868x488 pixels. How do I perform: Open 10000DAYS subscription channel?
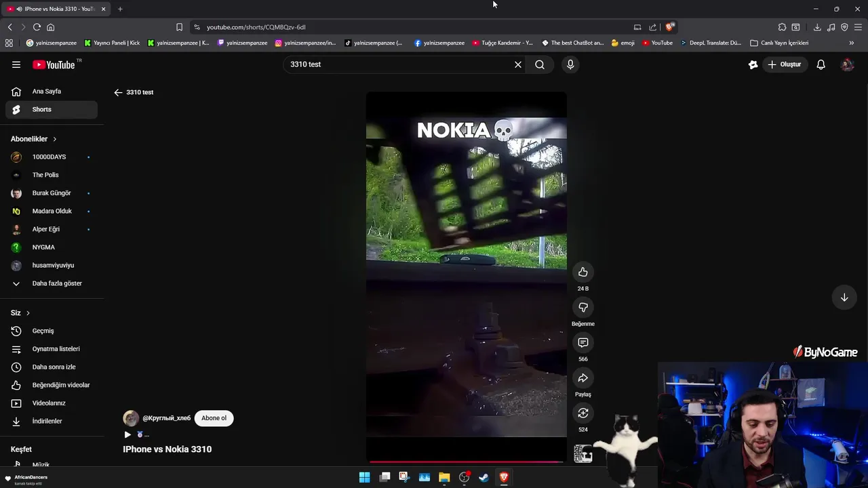click(x=51, y=157)
